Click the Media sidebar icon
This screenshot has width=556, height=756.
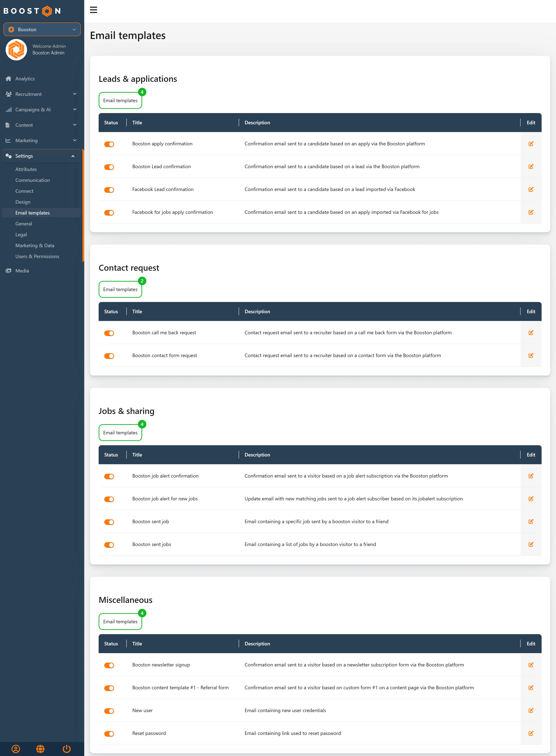[8, 271]
